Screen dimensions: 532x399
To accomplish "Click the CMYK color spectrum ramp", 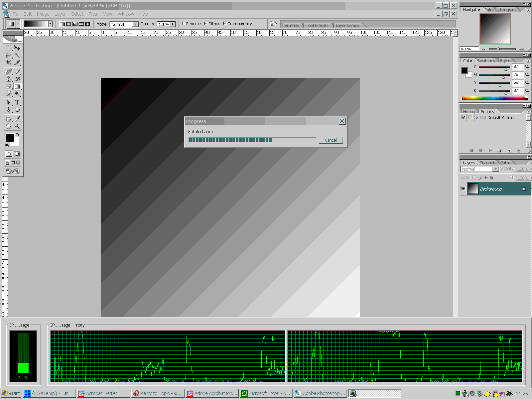I will [x=494, y=98].
